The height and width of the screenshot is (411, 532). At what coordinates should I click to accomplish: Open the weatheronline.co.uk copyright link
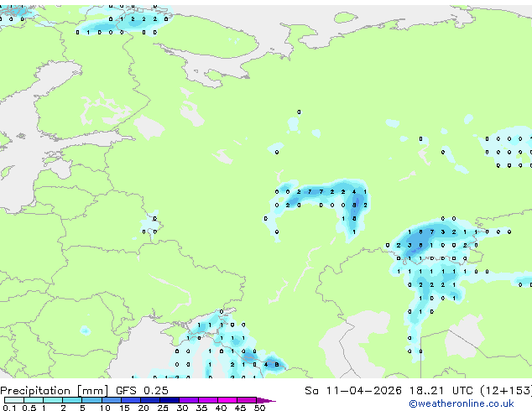tap(462, 403)
